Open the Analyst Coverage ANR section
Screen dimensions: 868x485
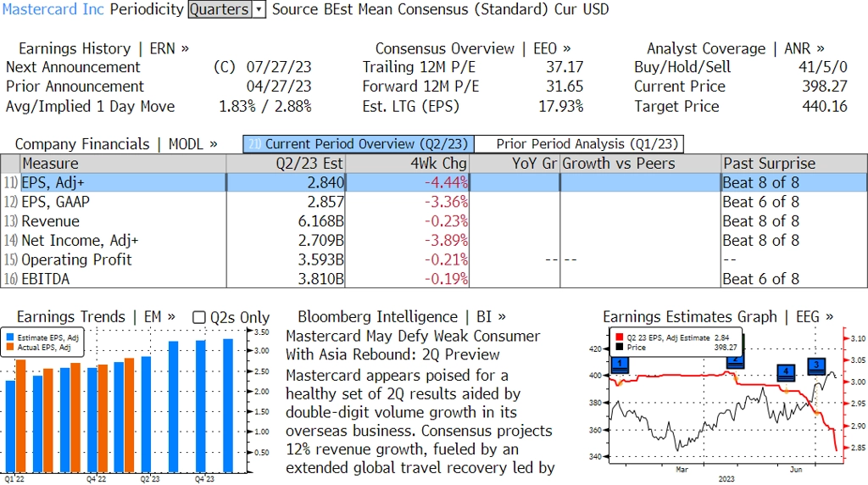[x=735, y=49]
